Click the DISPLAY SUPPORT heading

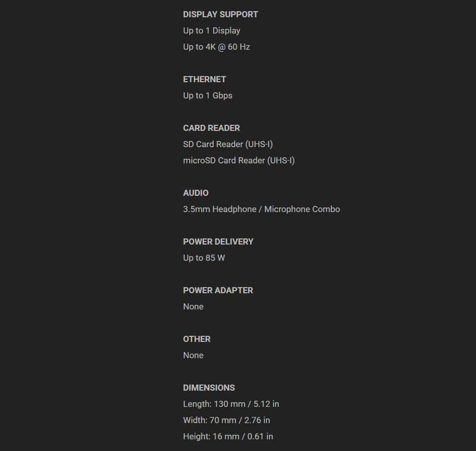(x=220, y=14)
